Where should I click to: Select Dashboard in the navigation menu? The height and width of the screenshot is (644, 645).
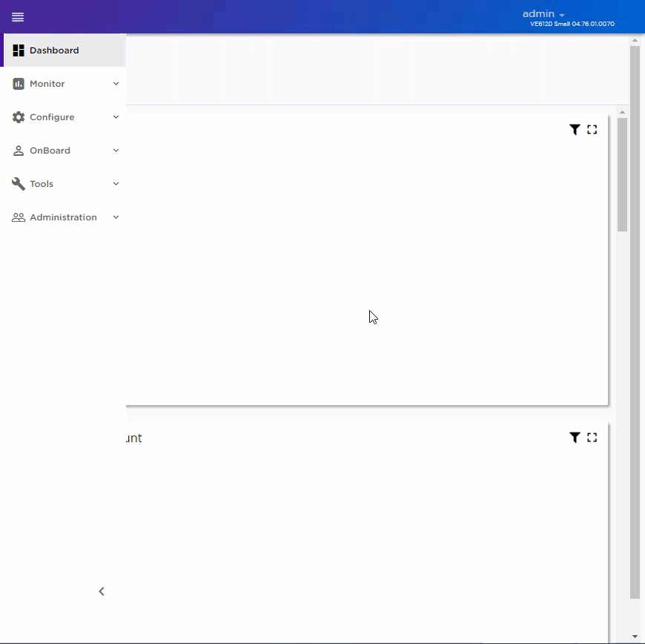tap(54, 50)
